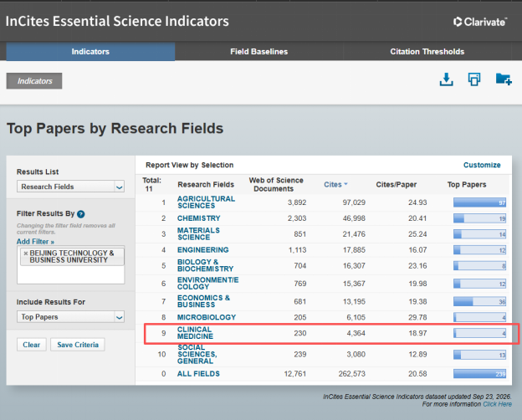This screenshot has height=420, width=522.
Task: Open the Filter Results By help icon
Action: 80,214
